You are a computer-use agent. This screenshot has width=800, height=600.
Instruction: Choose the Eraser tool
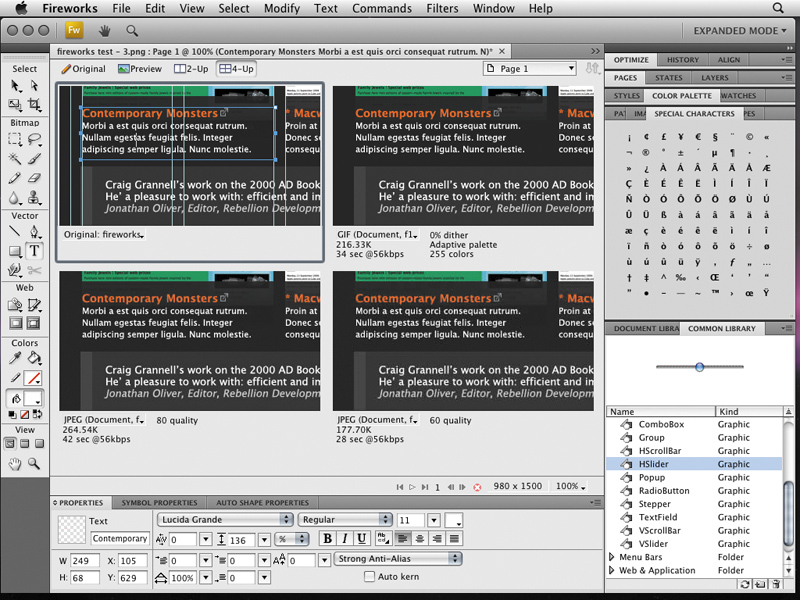pyautogui.click(x=34, y=178)
